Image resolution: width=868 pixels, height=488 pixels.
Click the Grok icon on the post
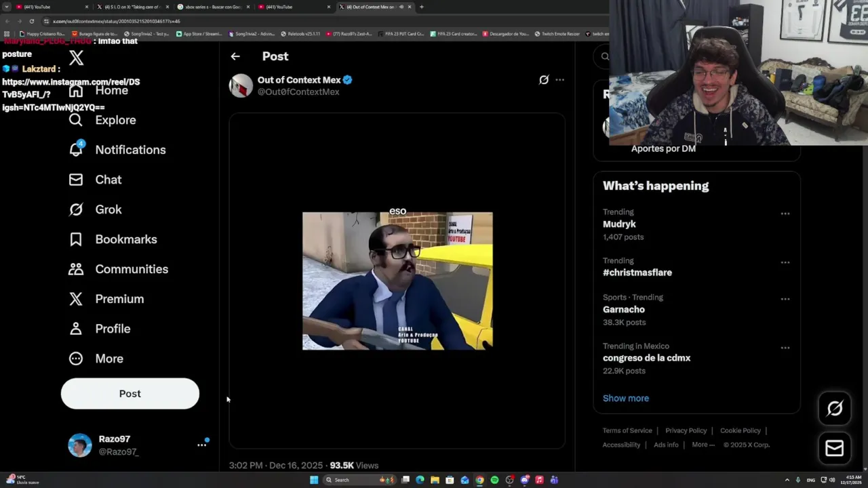click(x=544, y=80)
